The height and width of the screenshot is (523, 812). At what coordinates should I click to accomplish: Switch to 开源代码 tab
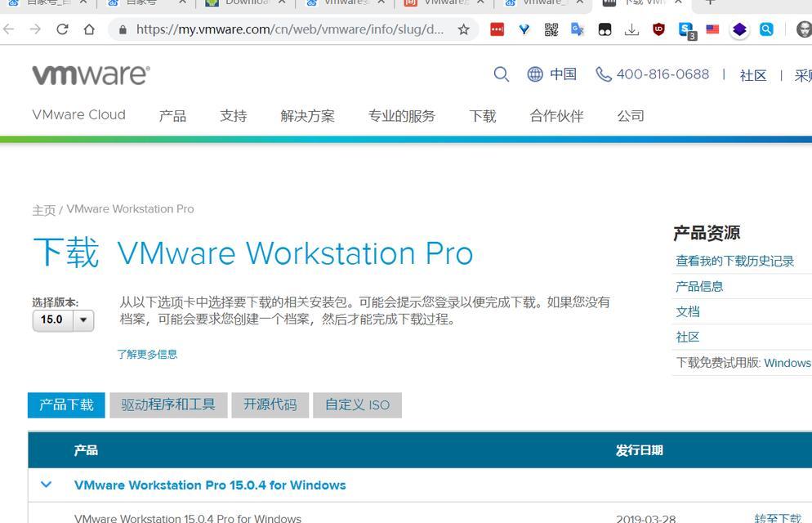270,405
